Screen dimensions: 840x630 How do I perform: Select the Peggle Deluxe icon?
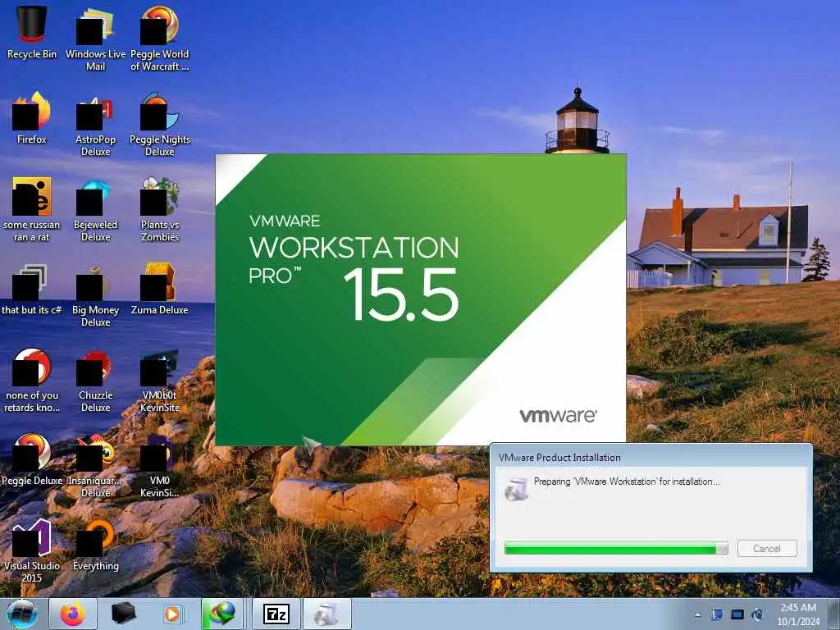coord(32,459)
